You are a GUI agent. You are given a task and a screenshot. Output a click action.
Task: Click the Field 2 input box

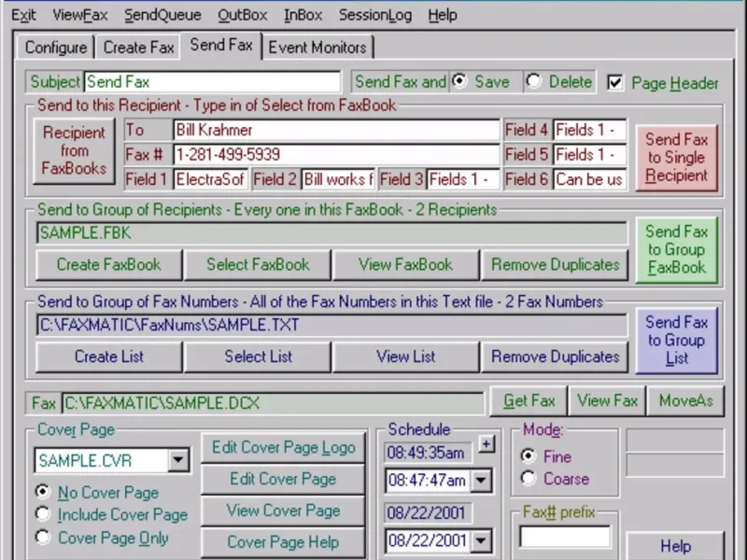pos(338,179)
